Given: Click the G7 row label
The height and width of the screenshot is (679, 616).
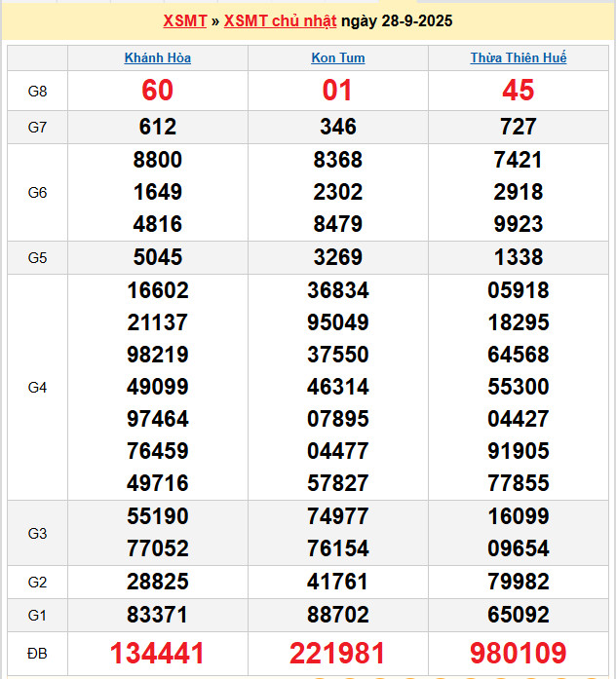Looking at the screenshot, I should pos(37,127).
